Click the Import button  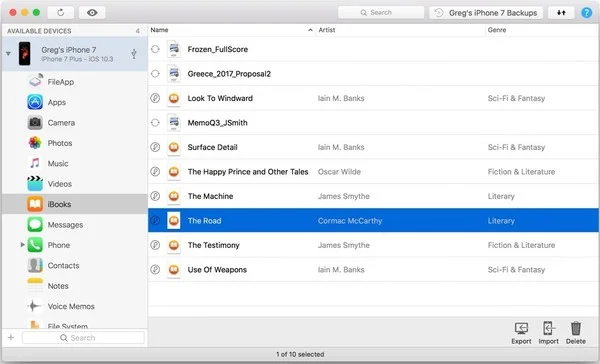click(x=548, y=333)
